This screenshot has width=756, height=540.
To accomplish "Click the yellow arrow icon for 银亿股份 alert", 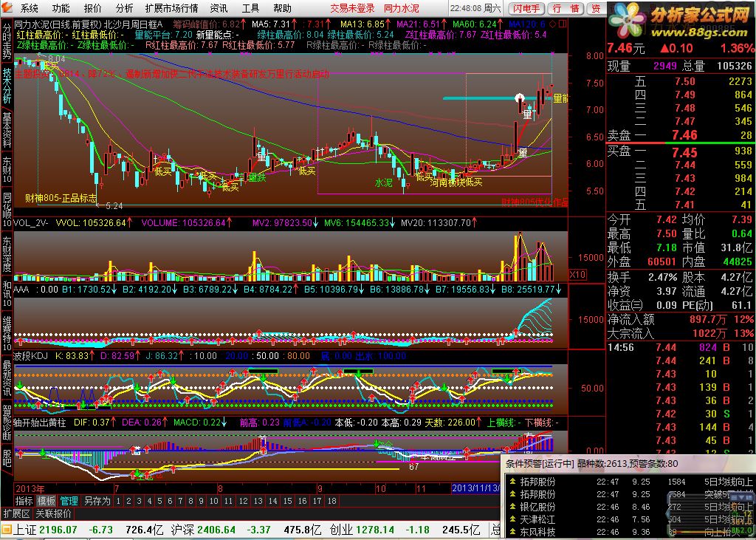I will 512,506.
